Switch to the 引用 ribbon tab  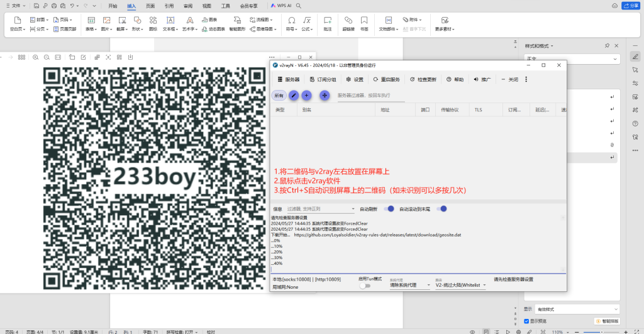169,6
